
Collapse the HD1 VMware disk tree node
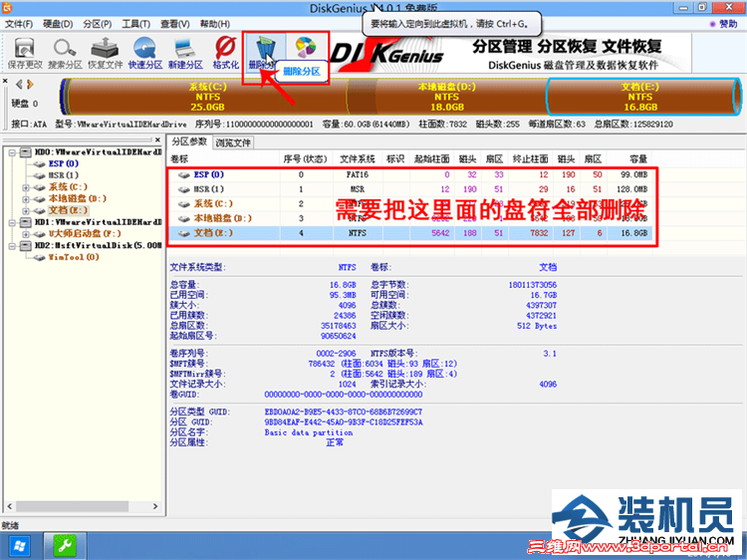pyautogui.click(x=12, y=222)
